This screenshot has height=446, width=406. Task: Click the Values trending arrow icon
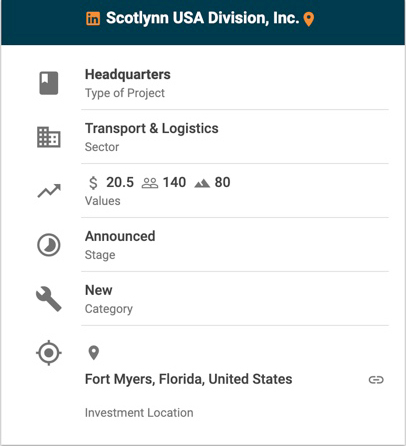click(49, 191)
